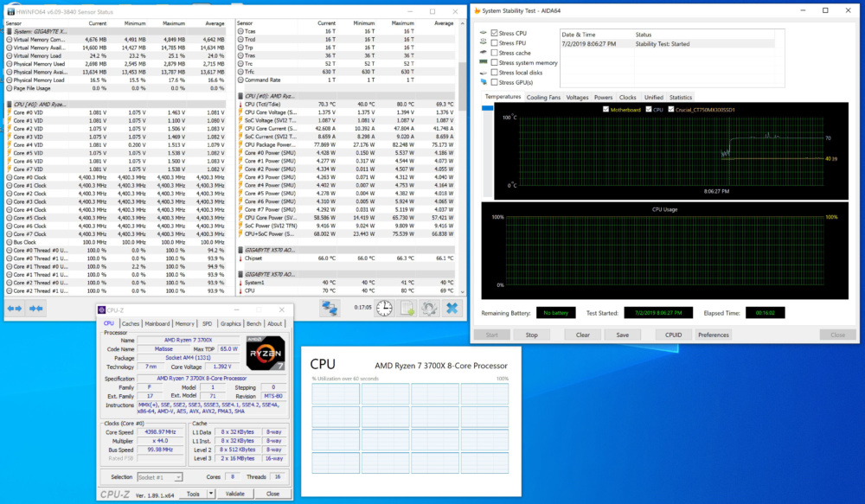Click the chip icon beside Stress CPU

pos(484,33)
